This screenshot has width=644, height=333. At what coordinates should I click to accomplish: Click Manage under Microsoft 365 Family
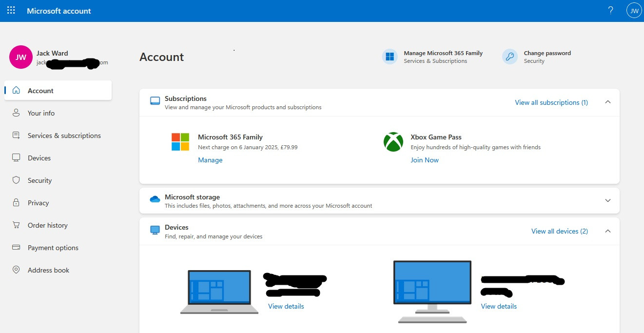tap(210, 160)
